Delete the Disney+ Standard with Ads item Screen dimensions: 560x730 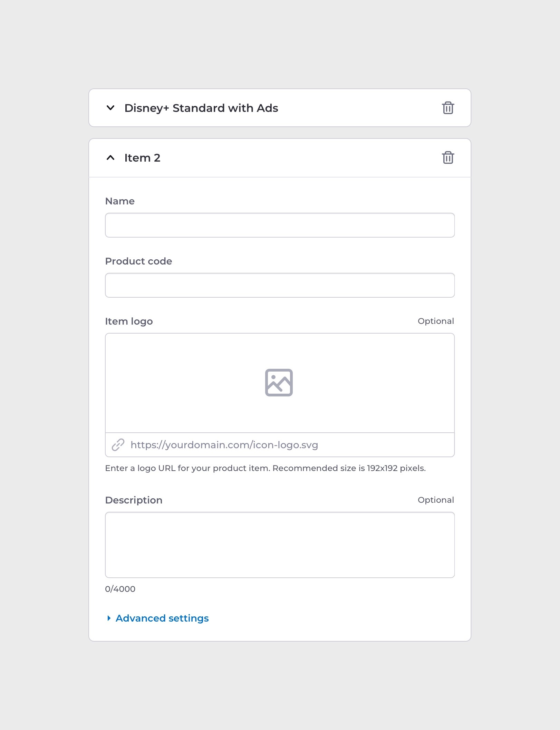[x=448, y=108]
